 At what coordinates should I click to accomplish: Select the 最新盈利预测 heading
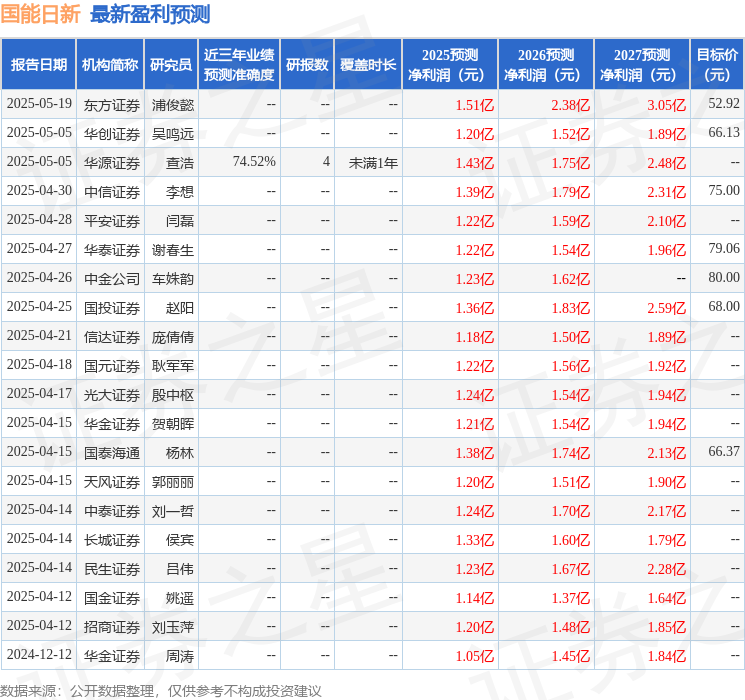(x=150, y=14)
